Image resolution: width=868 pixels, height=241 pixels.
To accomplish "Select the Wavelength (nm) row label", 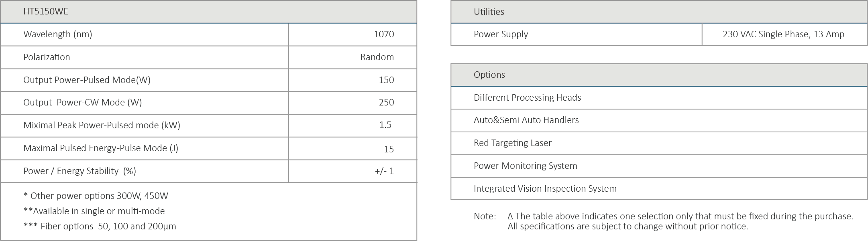I will pos(58,34).
